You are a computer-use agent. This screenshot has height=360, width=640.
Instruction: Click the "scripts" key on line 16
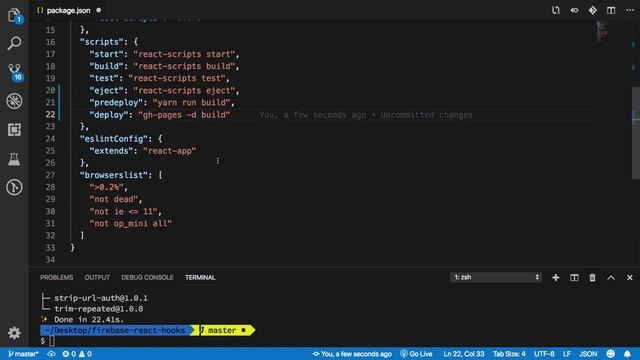102,42
